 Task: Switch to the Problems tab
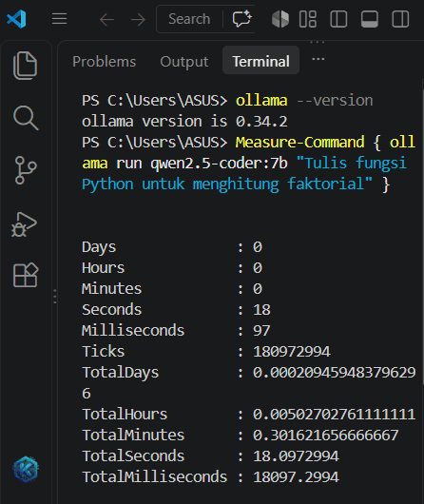pyautogui.click(x=105, y=62)
